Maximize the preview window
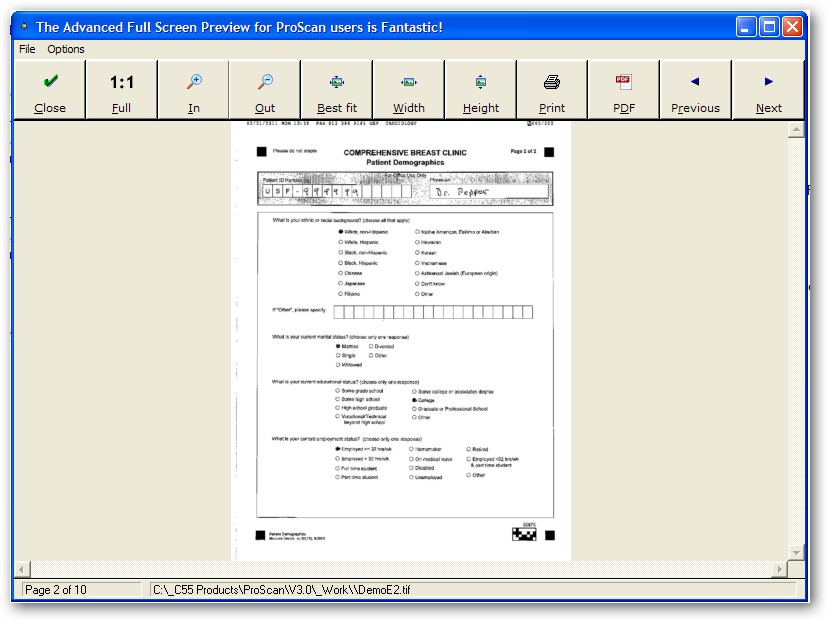This screenshot has width=828, height=621. point(769,26)
